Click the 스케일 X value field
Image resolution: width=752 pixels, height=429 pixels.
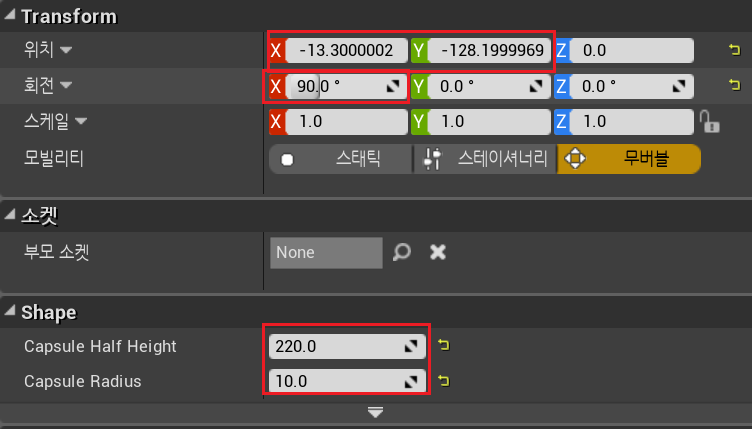(346, 121)
